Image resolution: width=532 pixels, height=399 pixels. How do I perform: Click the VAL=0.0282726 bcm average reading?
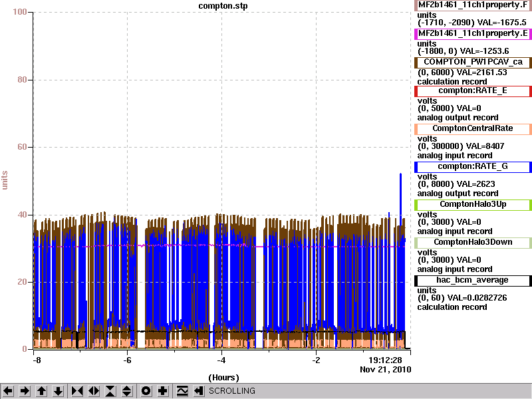(x=477, y=298)
